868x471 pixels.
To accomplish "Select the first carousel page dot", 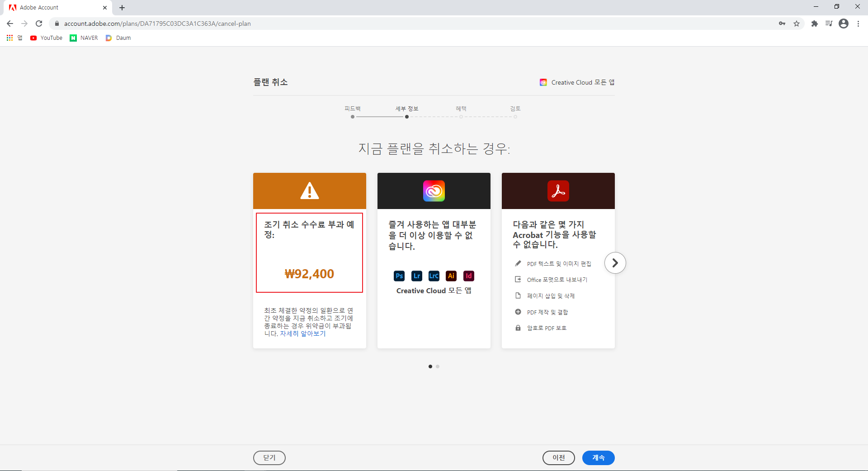I will pos(430,366).
